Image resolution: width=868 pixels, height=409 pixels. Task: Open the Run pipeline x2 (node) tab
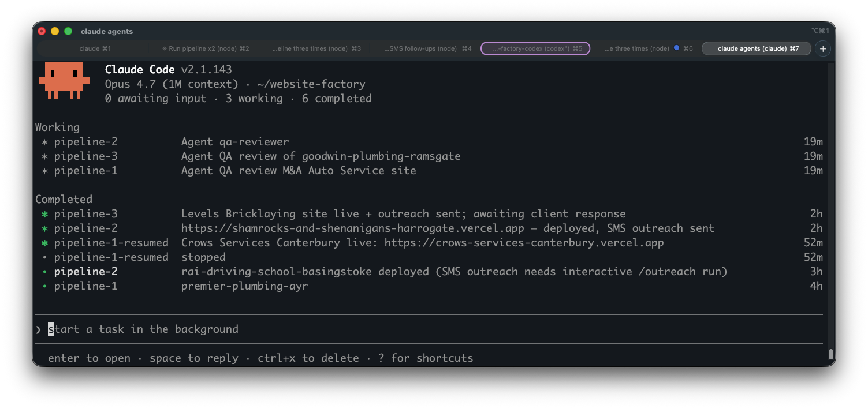tap(205, 48)
